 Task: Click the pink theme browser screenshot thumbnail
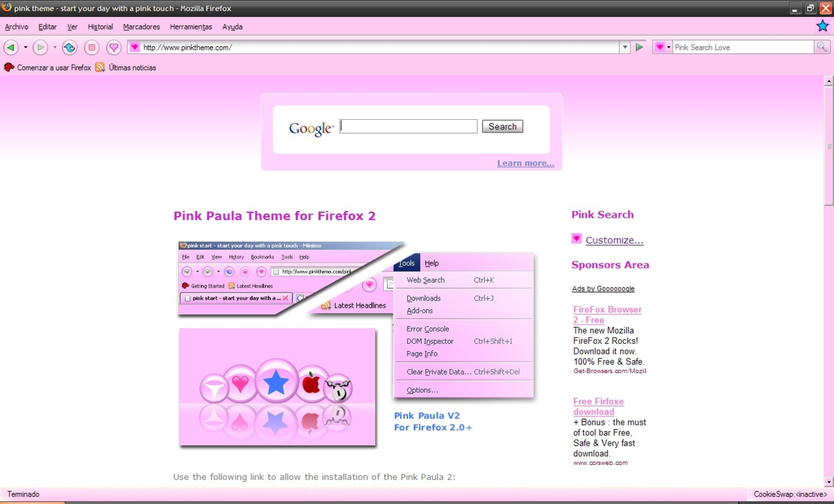(291, 278)
